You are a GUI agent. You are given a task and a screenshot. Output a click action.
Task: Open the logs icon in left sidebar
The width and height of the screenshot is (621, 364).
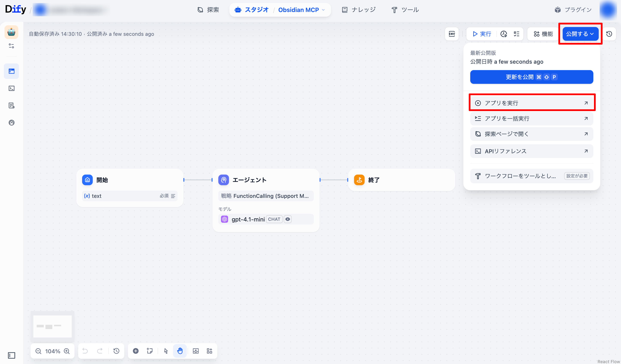pos(11,105)
